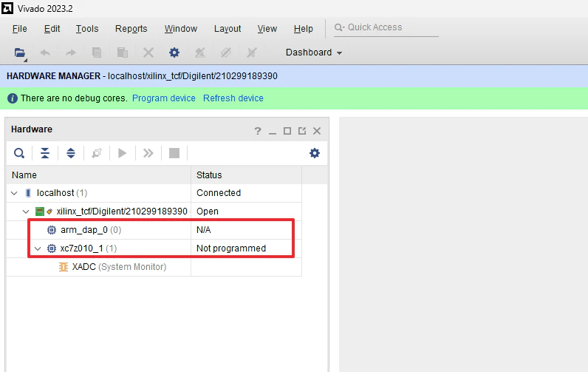Click the Stop trigger square icon
The image size is (588, 372).
click(x=174, y=153)
